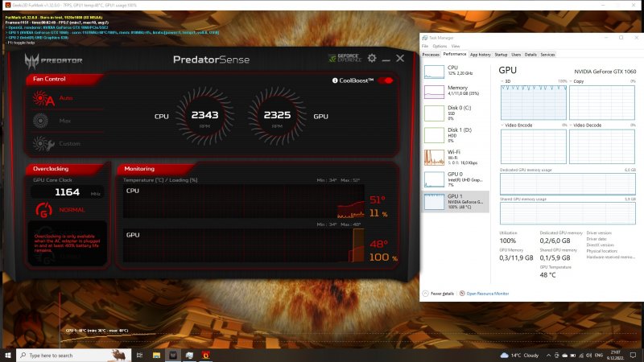Viewport: 644px width, 362px height.
Task: Click the GPU load graph in Monitoring
Action: click(x=244, y=245)
